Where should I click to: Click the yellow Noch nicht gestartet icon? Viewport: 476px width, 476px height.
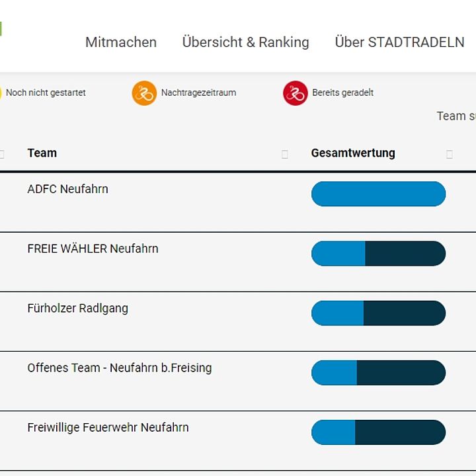click(x=1, y=93)
